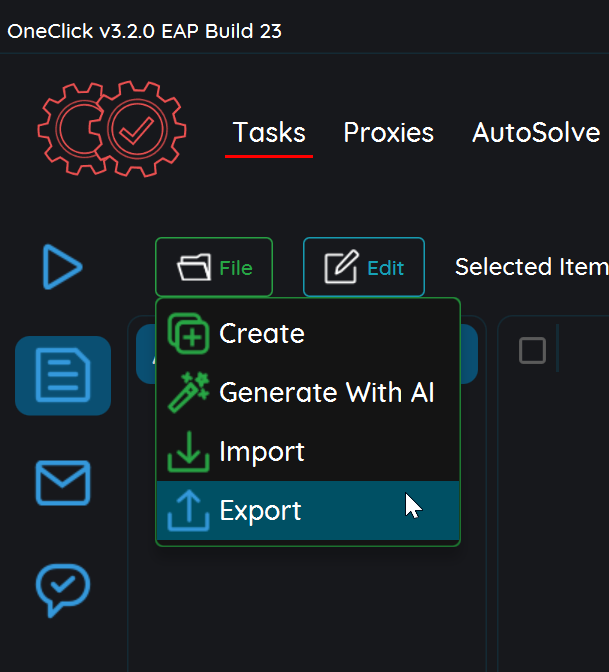Viewport: 609px width, 672px height.
Task: Collapse the open File dropdown button
Action: click(x=214, y=267)
